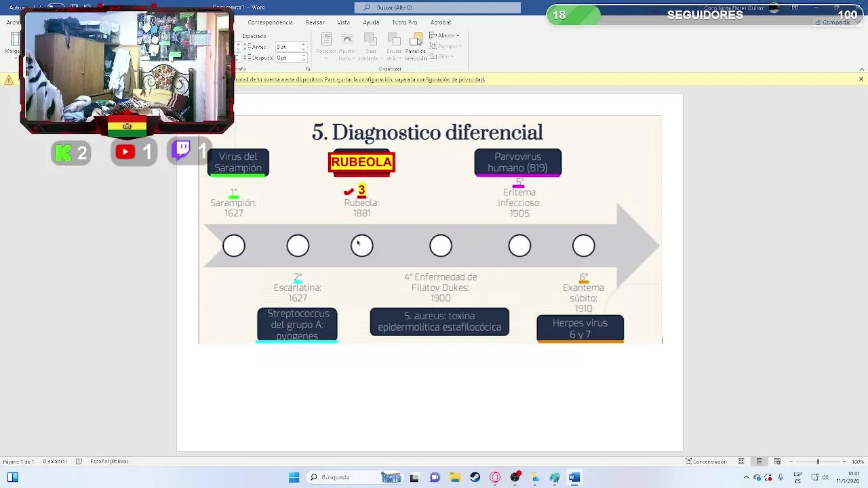Open the Ajustar texto wrap options
The width and height of the screenshot is (868, 488).
pyautogui.click(x=347, y=46)
